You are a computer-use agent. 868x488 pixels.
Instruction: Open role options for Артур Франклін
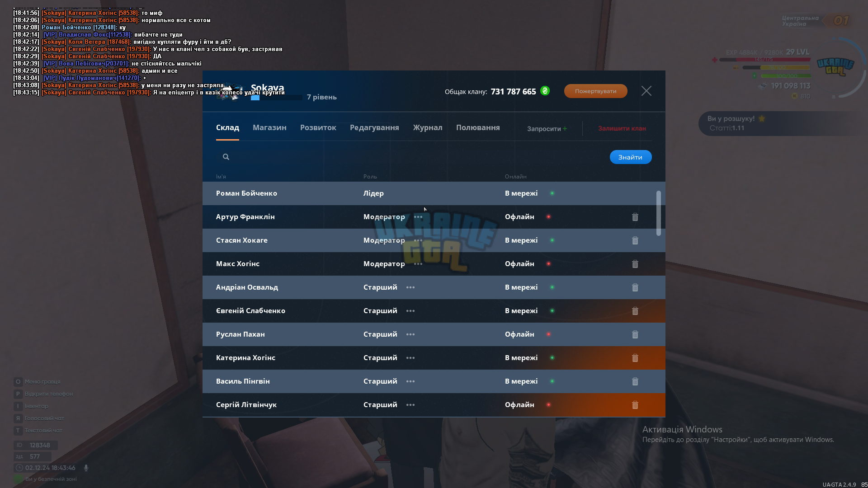click(x=418, y=217)
